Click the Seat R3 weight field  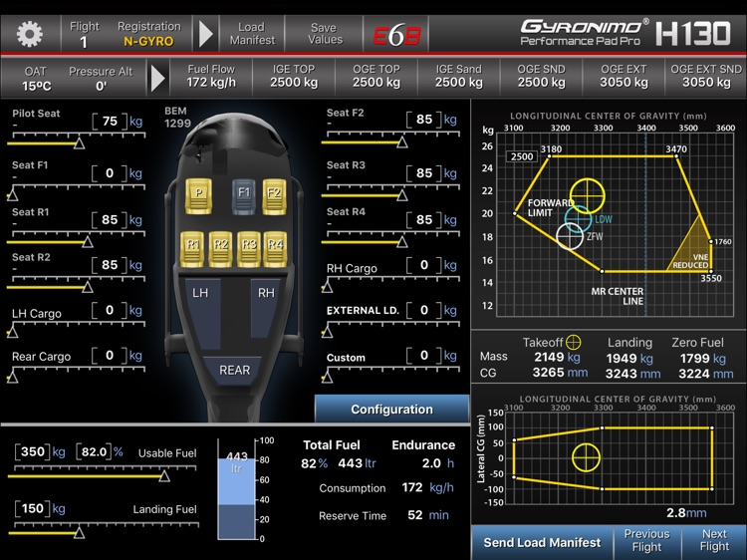coord(424,173)
